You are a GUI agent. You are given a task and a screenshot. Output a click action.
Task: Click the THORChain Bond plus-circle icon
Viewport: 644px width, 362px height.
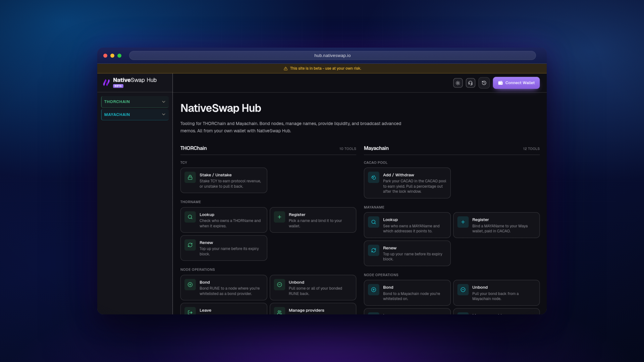(x=190, y=285)
